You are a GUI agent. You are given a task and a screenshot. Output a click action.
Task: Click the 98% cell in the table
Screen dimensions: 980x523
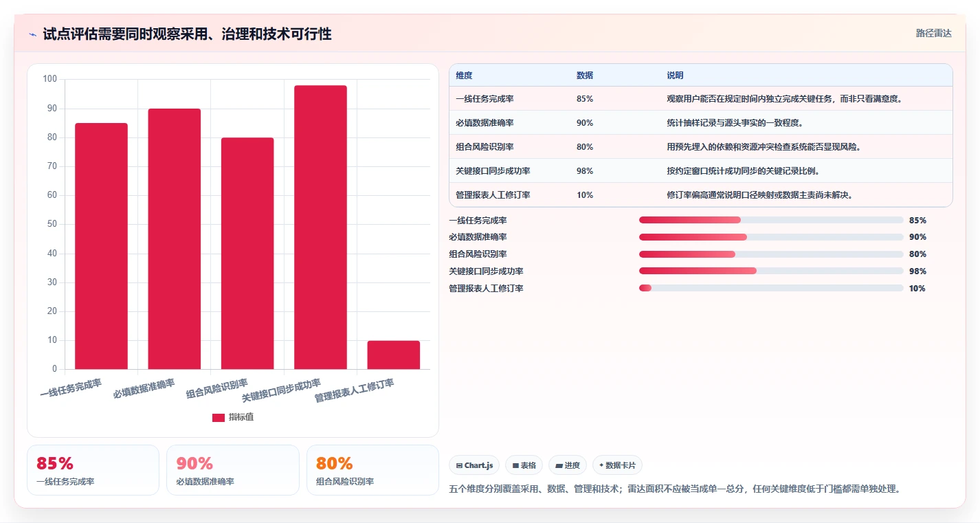[x=585, y=171]
